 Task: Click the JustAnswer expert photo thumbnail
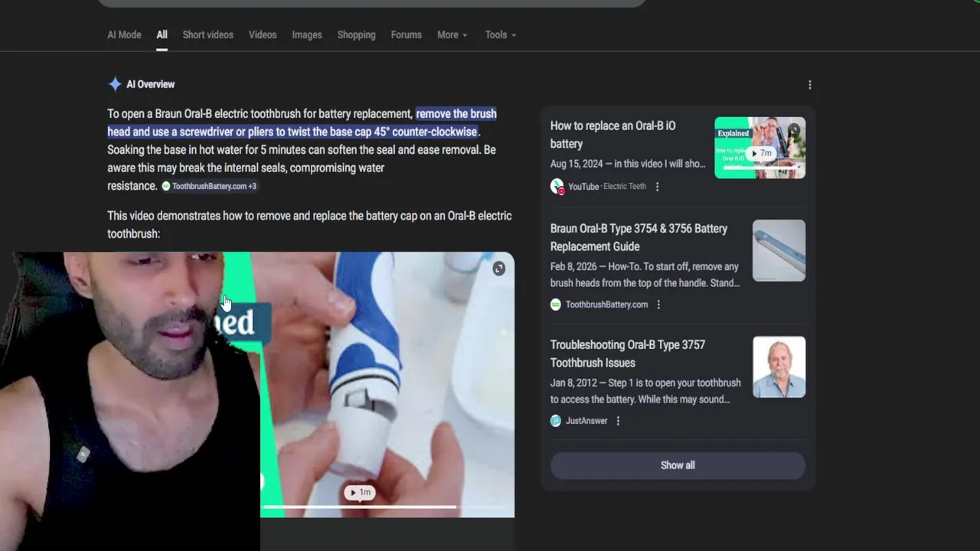click(x=779, y=367)
